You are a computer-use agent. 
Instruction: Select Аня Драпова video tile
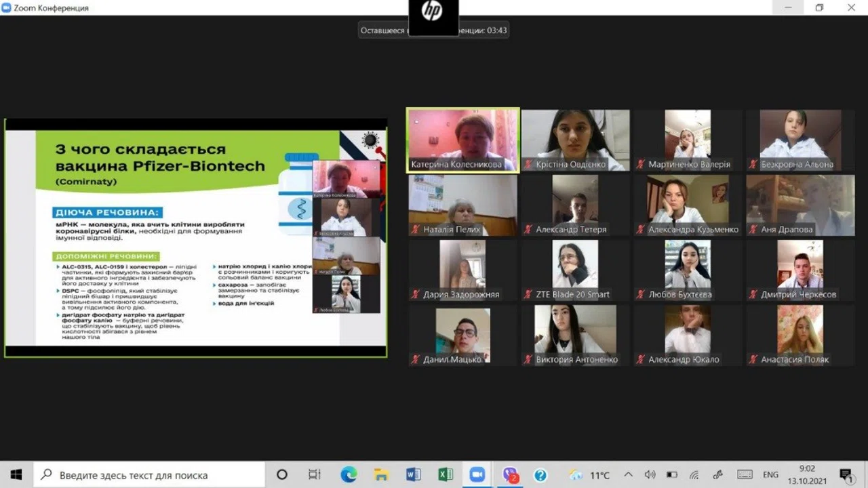coord(800,205)
